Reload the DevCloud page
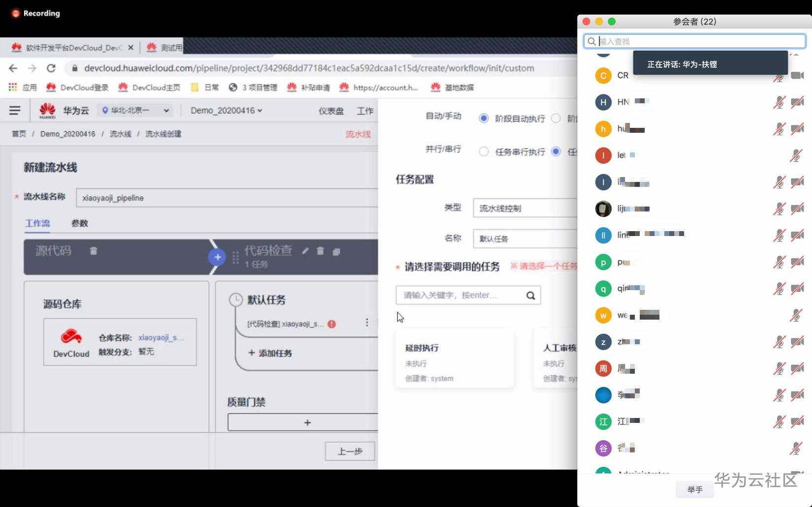This screenshot has width=812, height=507. click(x=51, y=68)
